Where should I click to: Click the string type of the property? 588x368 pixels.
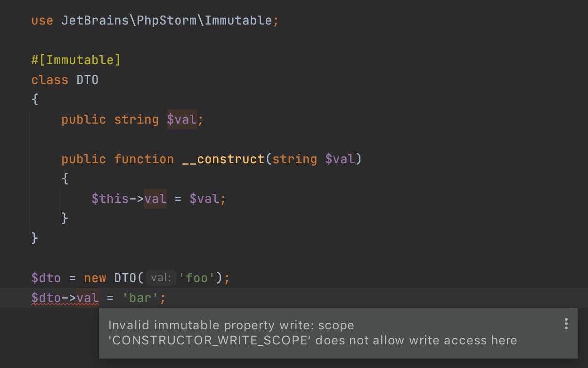click(x=136, y=119)
